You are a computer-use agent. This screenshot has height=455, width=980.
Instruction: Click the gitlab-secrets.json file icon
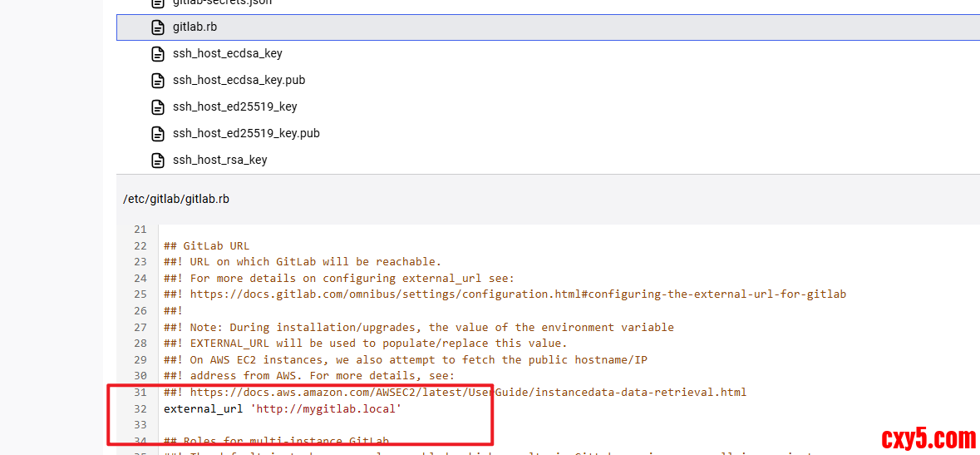coord(158,3)
